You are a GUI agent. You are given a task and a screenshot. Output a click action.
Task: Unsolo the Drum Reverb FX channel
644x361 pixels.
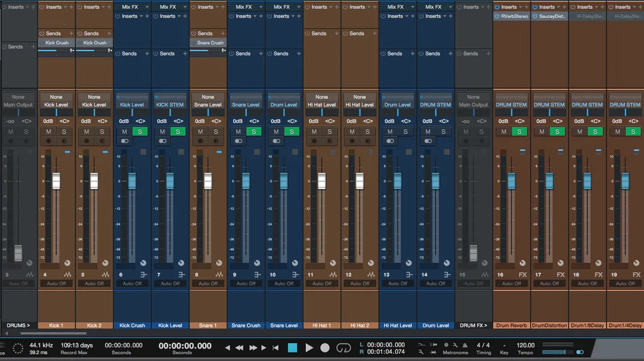(519, 132)
